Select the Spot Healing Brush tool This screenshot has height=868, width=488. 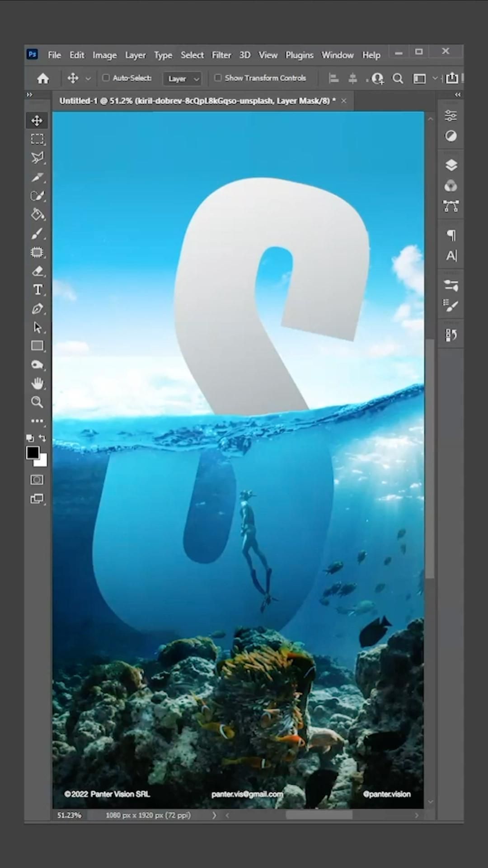tap(37, 196)
